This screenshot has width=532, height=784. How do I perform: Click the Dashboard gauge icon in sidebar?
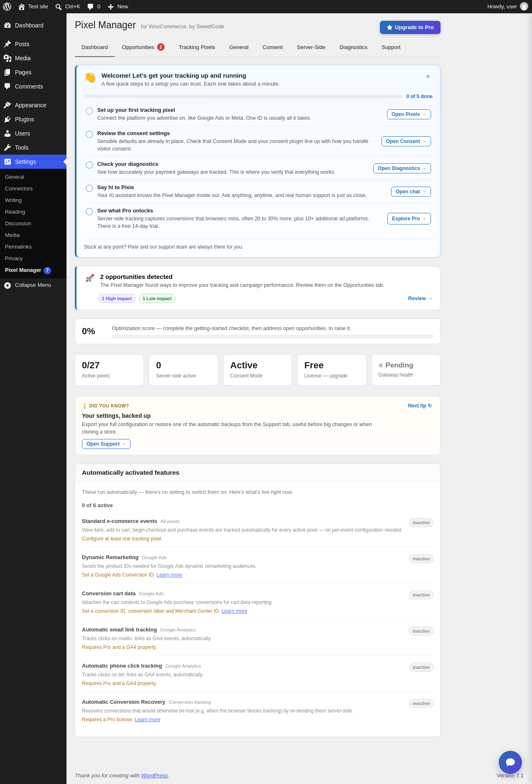click(7, 25)
